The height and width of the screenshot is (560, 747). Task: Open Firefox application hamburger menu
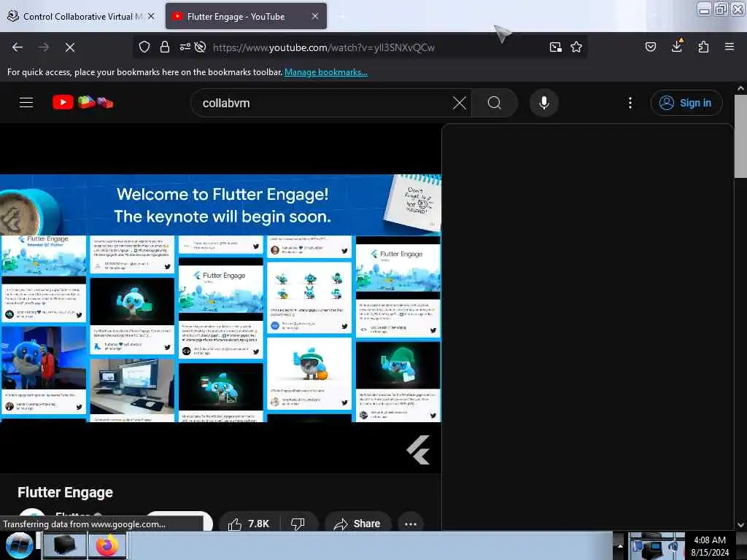pyautogui.click(x=729, y=47)
